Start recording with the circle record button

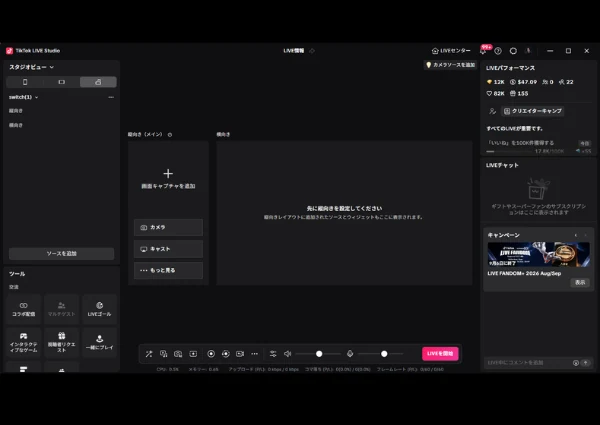pos(211,354)
